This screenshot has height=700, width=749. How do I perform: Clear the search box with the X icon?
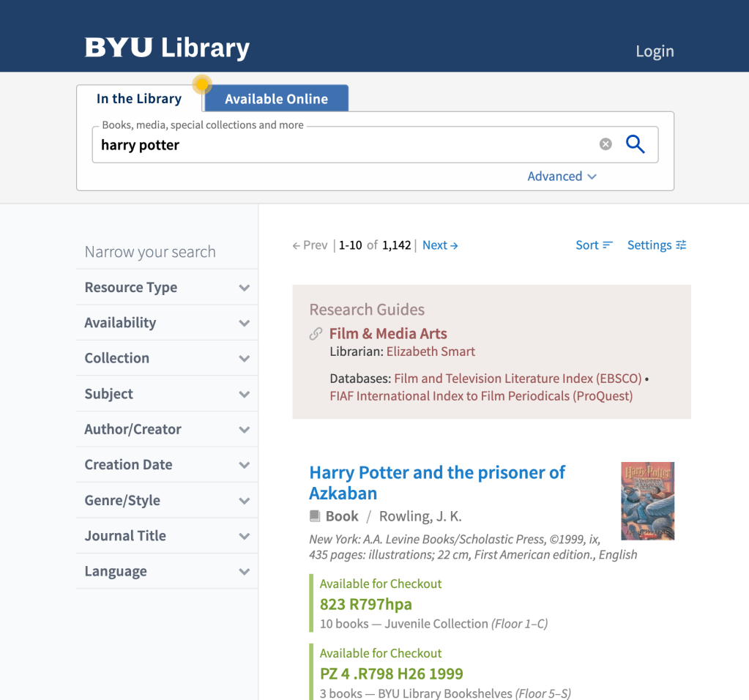click(605, 144)
